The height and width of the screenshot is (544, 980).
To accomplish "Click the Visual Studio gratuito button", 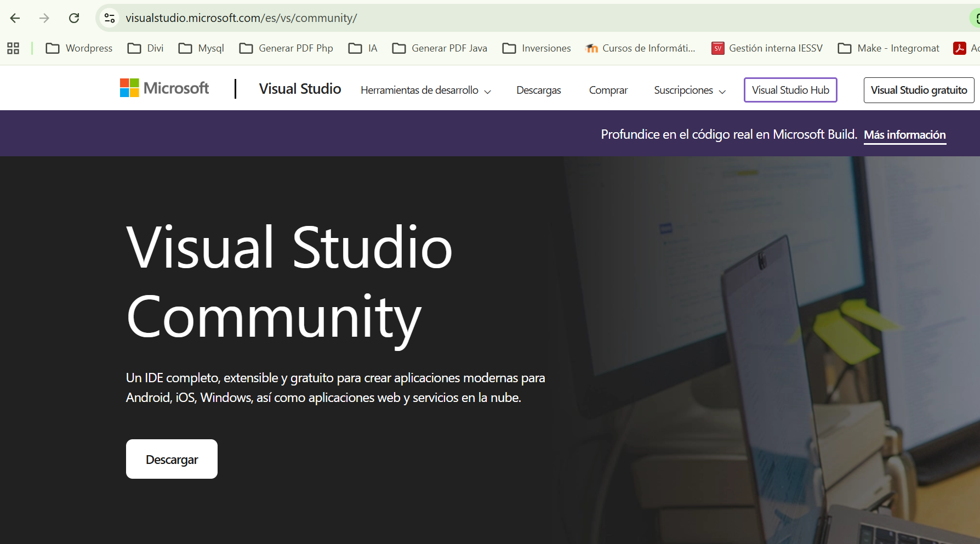I will click(x=919, y=90).
